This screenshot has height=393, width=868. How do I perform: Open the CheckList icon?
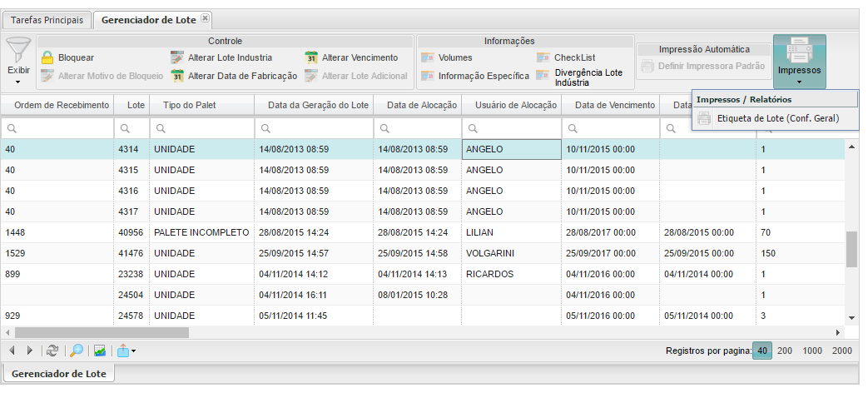(543, 57)
